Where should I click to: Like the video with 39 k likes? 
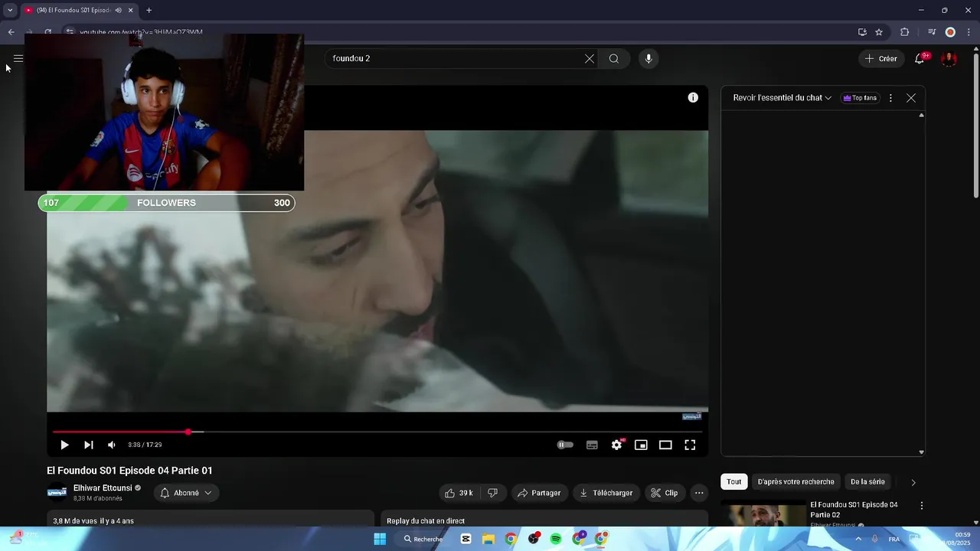tap(459, 493)
